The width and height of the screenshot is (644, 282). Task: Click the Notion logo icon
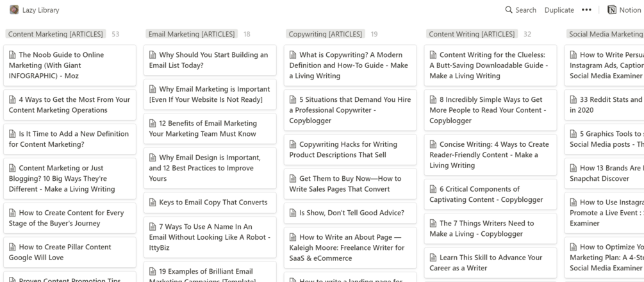coord(611,10)
